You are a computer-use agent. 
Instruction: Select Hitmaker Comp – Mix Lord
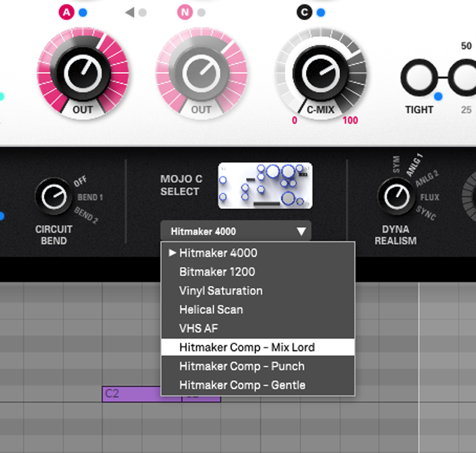pyautogui.click(x=258, y=347)
